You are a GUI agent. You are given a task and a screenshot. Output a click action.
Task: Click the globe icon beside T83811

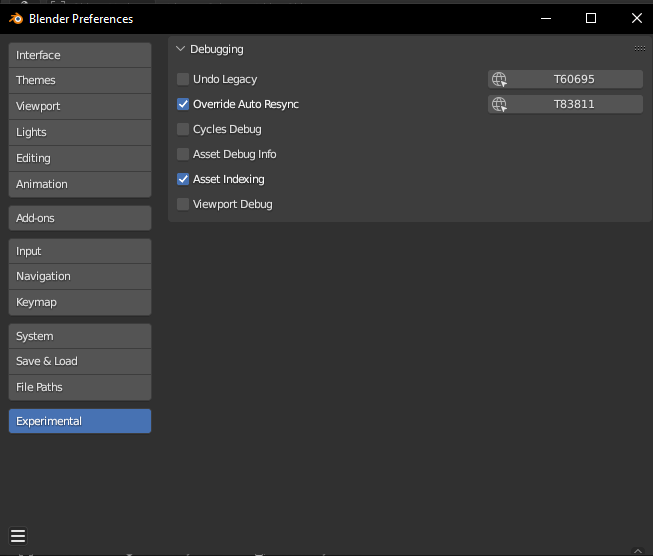[499, 104]
